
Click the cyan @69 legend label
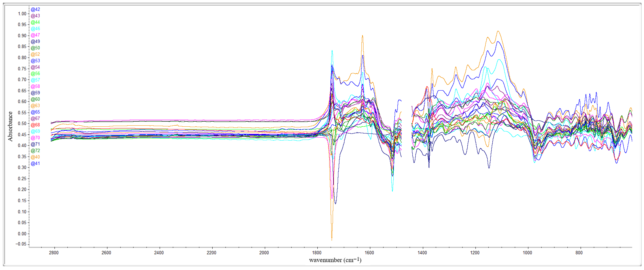[x=35, y=131]
